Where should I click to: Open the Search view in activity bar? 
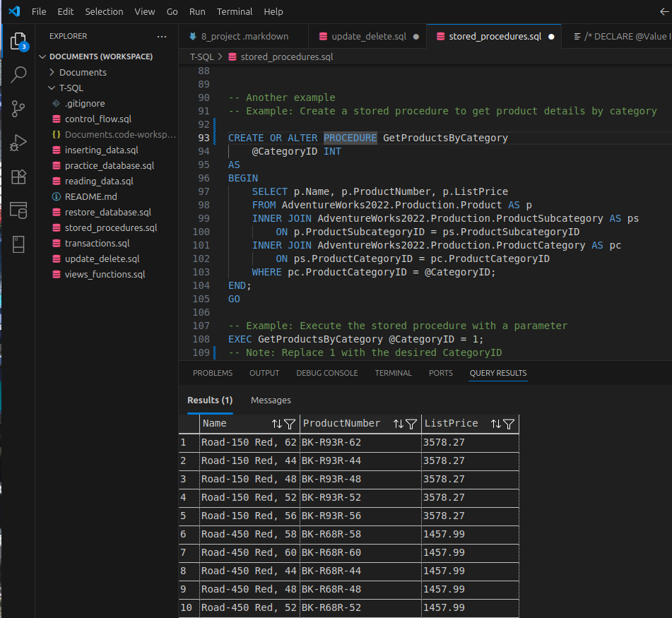point(18,74)
